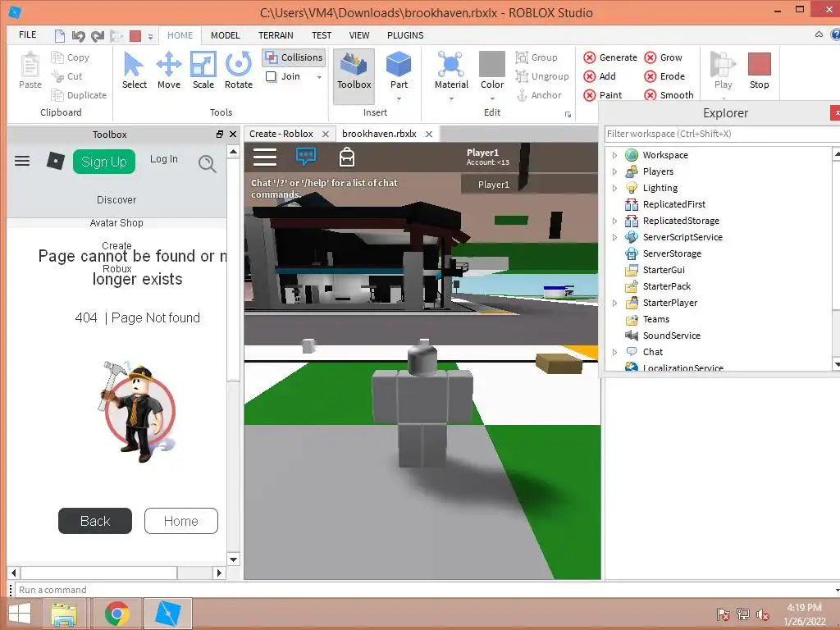Choose the Move tool

coord(169,71)
